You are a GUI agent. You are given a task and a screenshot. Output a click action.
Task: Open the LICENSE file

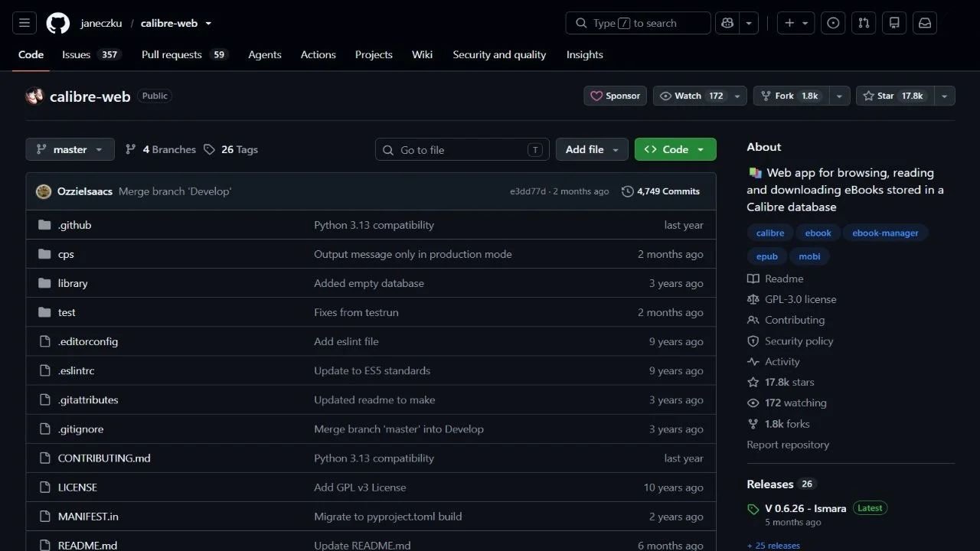point(77,487)
